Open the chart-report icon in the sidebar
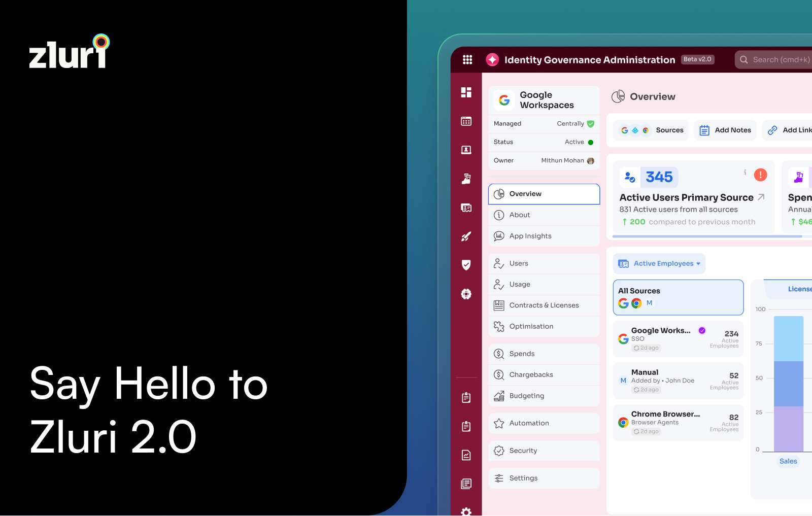Image resolution: width=812 pixels, height=516 pixels. tap(466, 455)
